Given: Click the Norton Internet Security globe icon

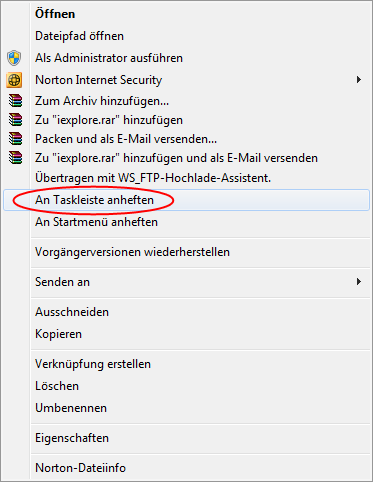Looking at the screenshot, I should pyautogui.click(x=14, y=80).
